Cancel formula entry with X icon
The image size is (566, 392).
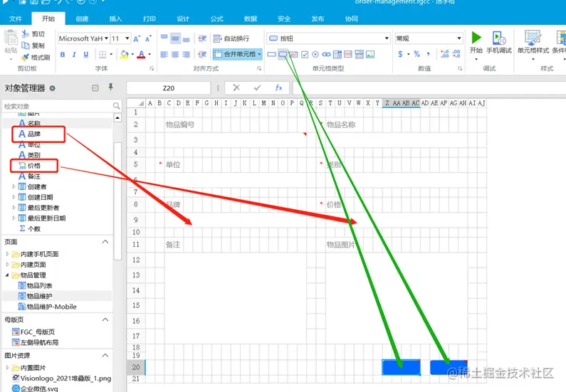click(x=236, y=88)
